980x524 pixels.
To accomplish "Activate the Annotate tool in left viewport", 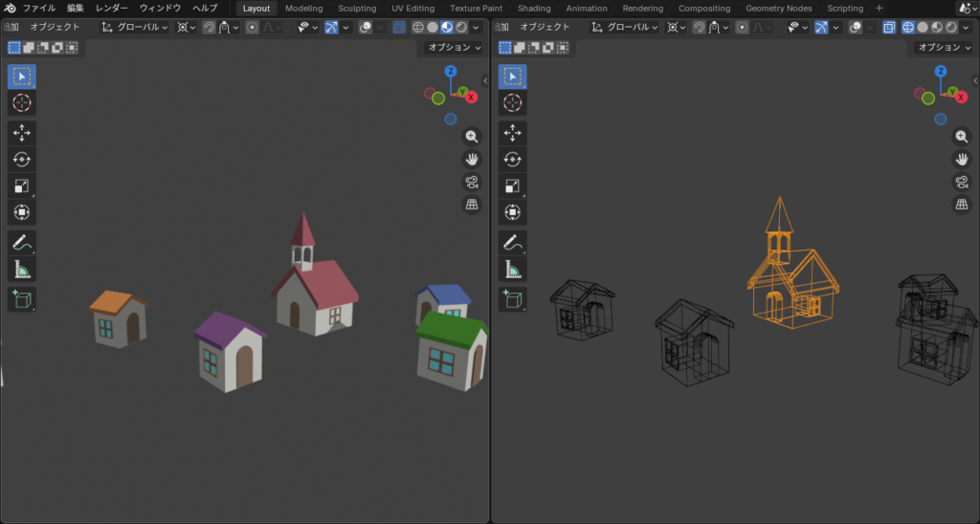I will pyautogui.click(x=22, y=242).
